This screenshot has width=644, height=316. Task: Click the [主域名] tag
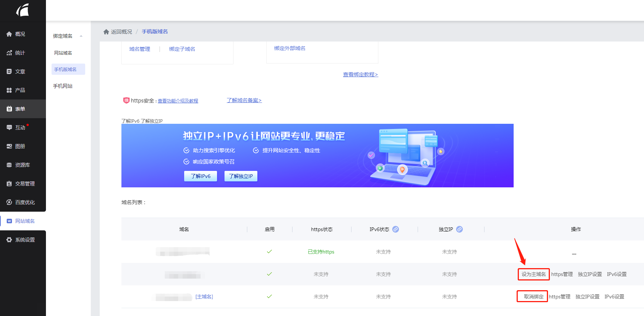click(x=204, y=297)
